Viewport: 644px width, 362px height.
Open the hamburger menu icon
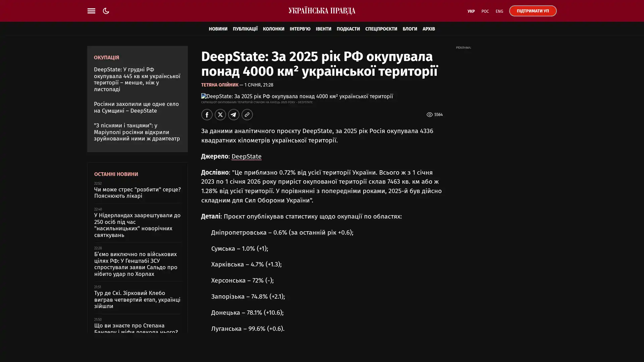[x=91, y=11]
